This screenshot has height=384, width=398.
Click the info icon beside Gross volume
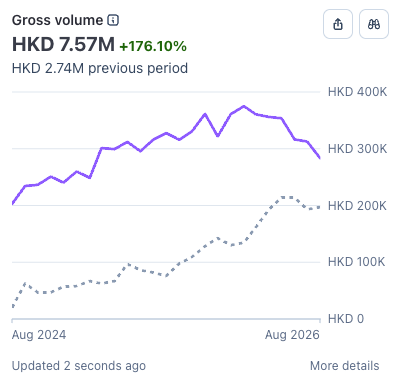pos(113,20)
